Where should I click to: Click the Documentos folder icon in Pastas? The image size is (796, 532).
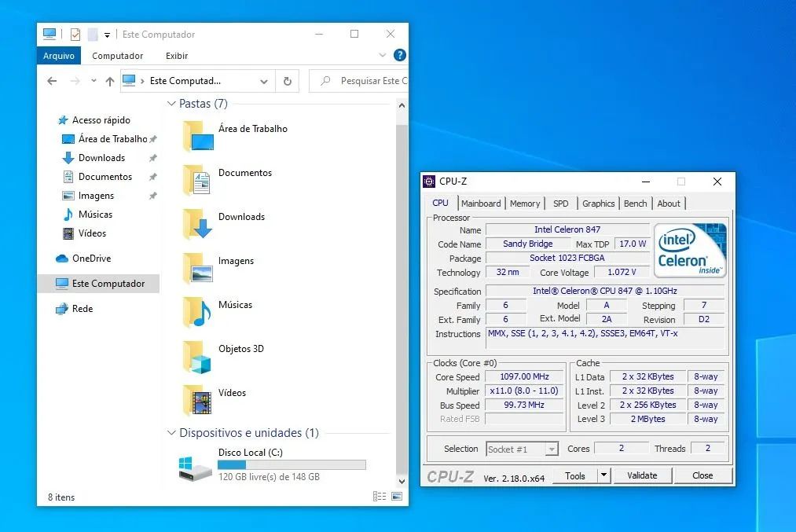[x=197, y=180]
